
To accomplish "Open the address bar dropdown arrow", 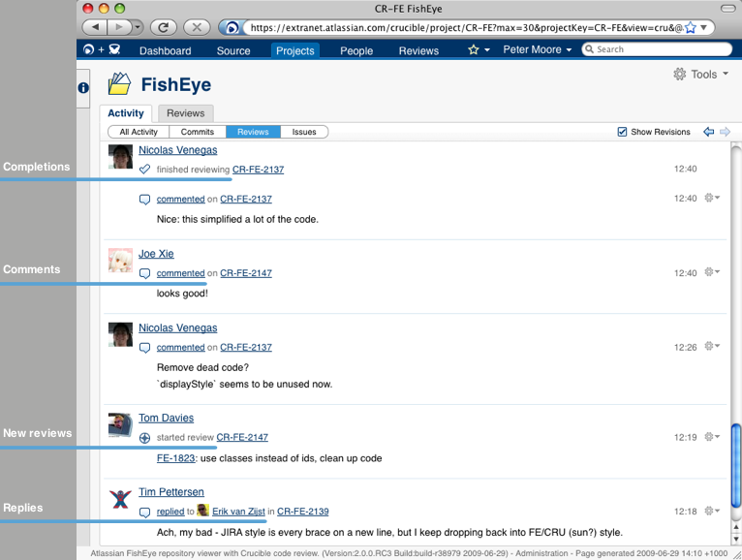I will 703,28.
